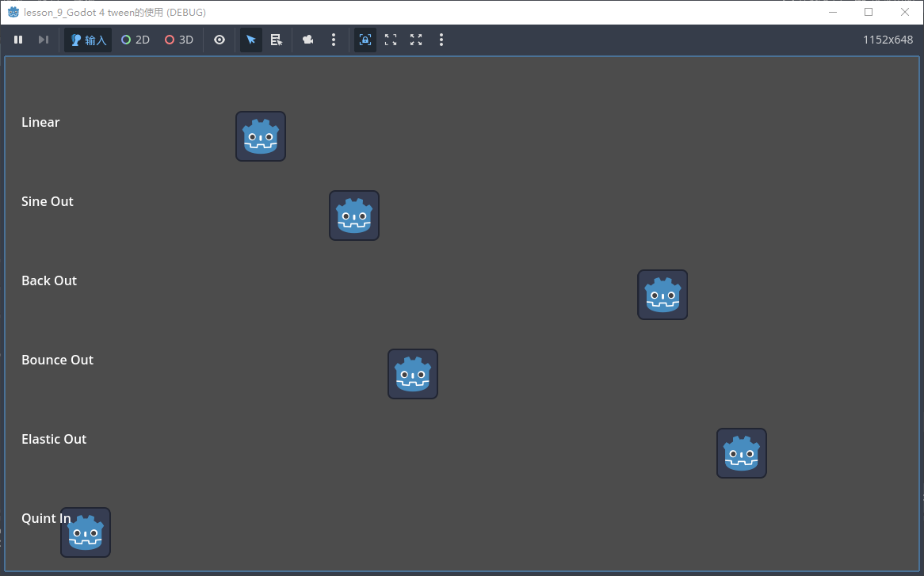The height and width of the screenshot is (576, 924).
Task: Toggle selection visibility eye icon
Action: [220, 40]
